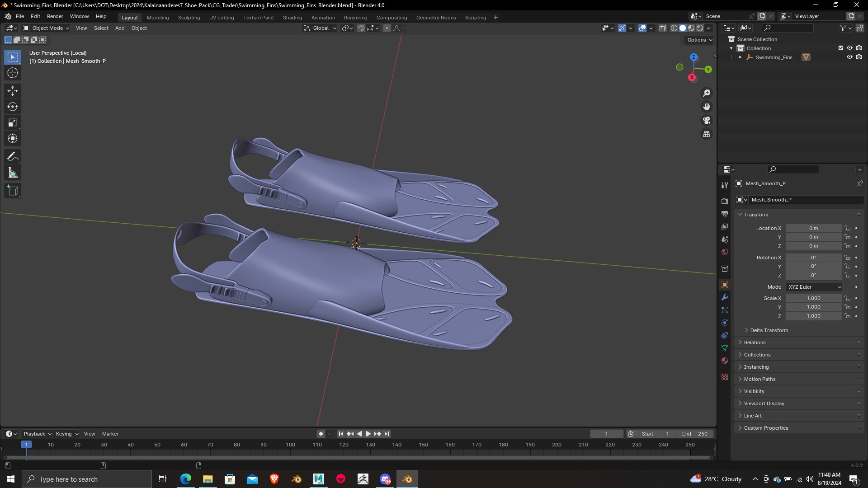Select the Cursor tool in toolbar
This screenshot has width=868, height=488.
[x=13, y=73]
